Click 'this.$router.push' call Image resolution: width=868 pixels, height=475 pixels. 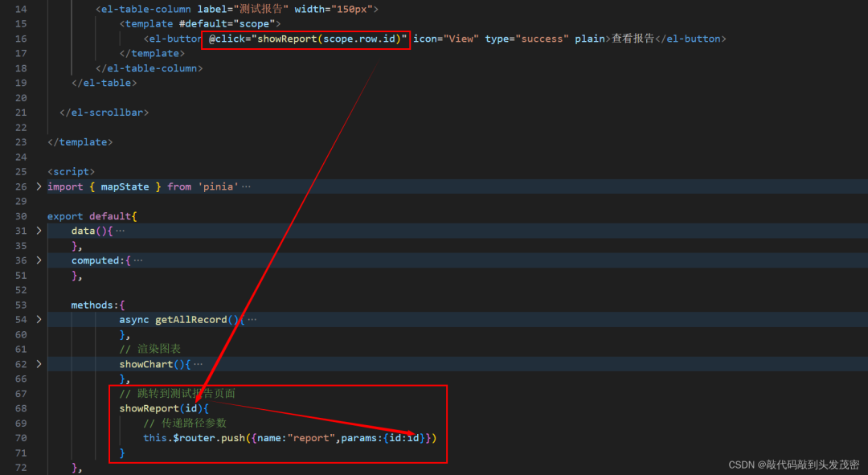194,438
